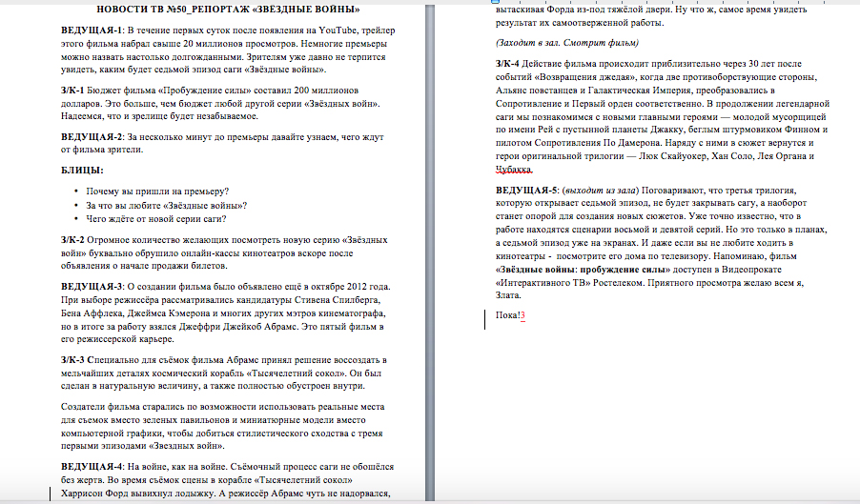
Task: Click the speaker label «ВЕДУЩАЯ-4»
Action: tap(92, 467)
